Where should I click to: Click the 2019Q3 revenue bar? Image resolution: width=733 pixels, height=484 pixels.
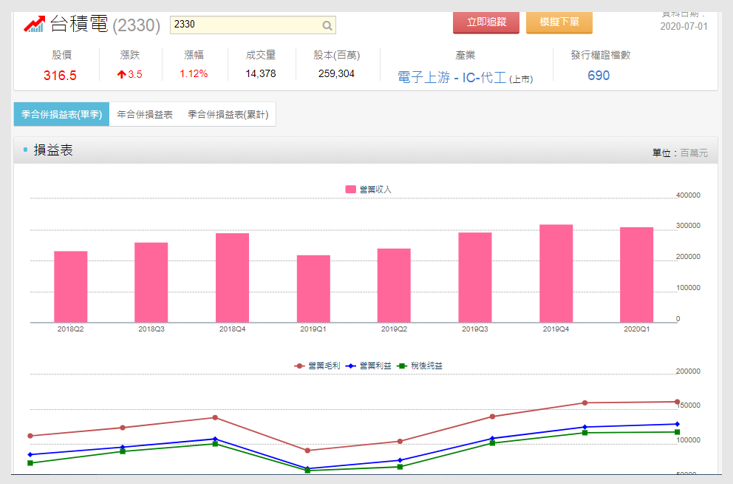tap(475, 277)
